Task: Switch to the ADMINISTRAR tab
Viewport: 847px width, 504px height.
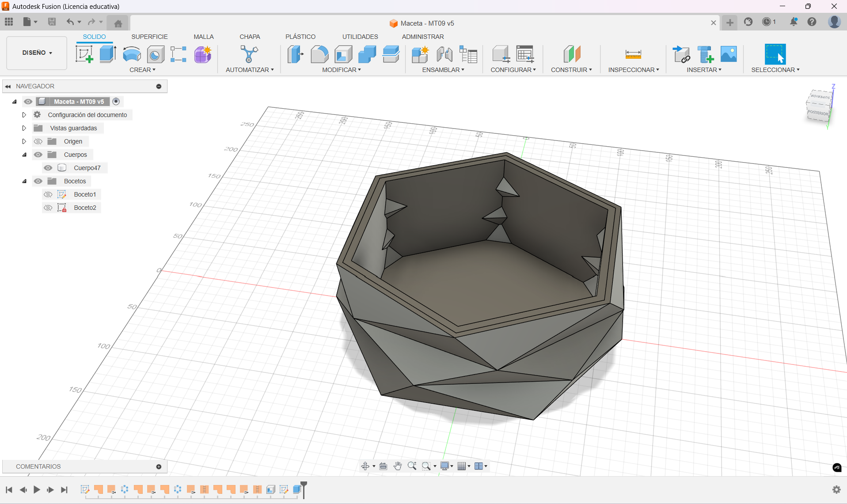Action: coord(423,37)
